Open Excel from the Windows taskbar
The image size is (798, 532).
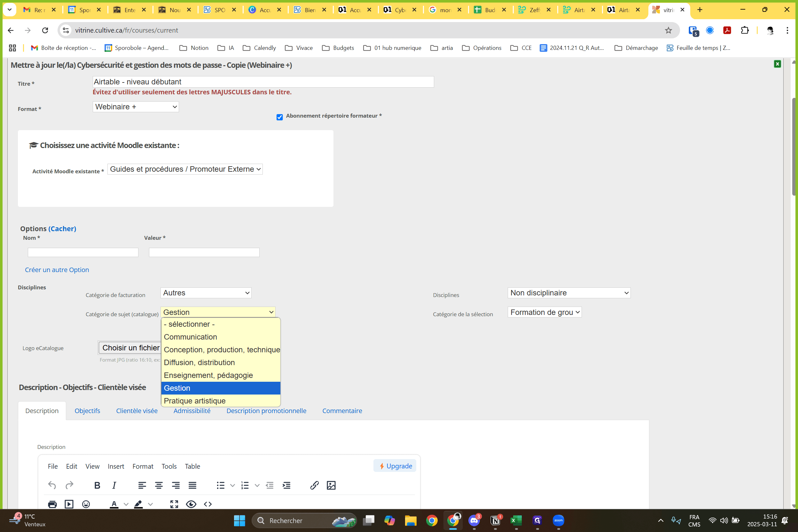point(516,520)
